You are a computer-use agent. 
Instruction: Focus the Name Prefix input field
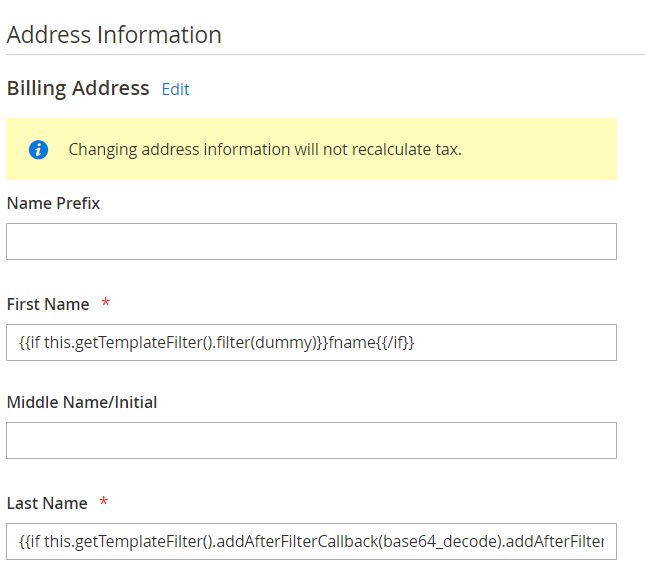311,241
